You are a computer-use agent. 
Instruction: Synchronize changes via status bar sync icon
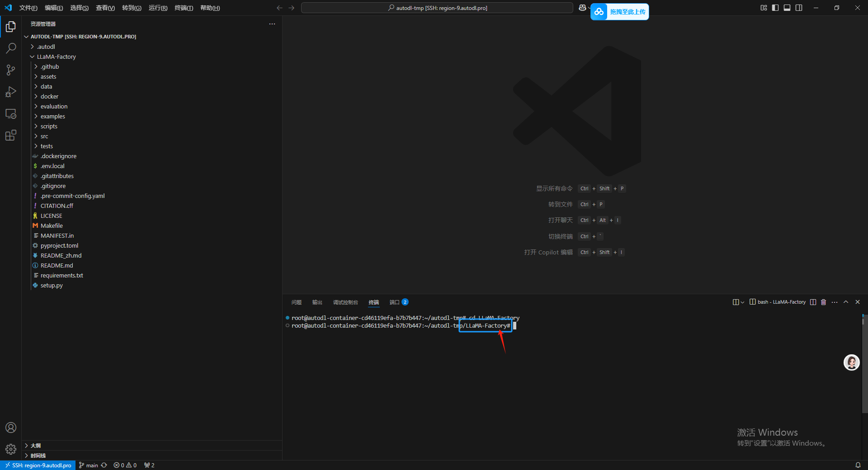point(104,465)
